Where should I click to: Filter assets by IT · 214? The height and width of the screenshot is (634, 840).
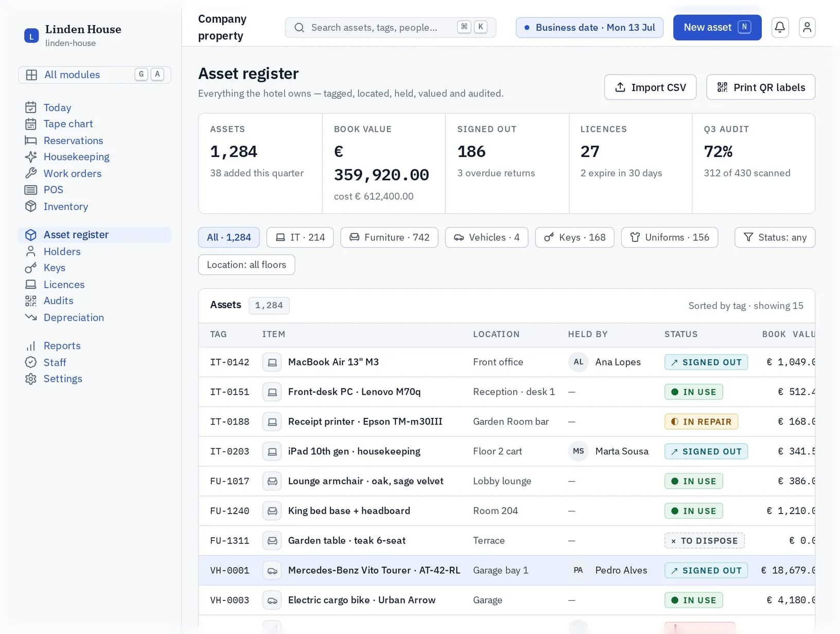(x=300, y=237)
